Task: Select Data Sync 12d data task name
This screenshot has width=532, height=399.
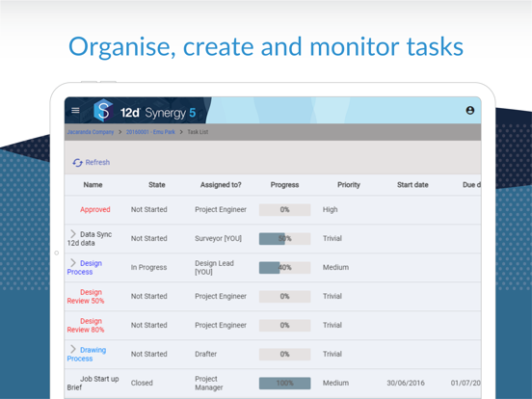Action: [x=90, y=238]
